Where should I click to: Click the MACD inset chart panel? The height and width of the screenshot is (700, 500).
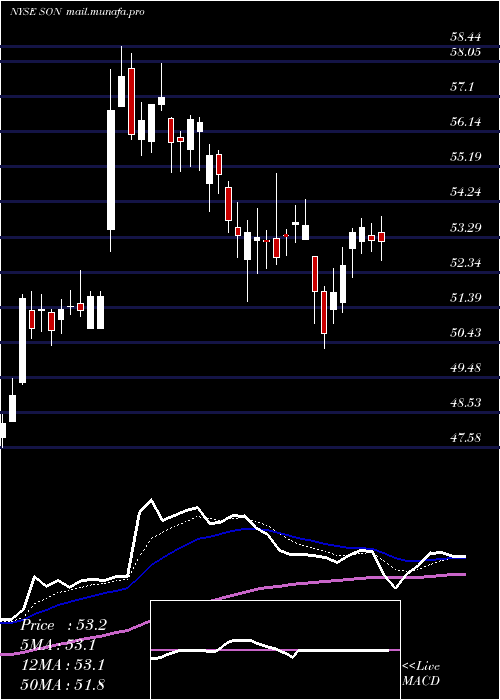(275, 650)
